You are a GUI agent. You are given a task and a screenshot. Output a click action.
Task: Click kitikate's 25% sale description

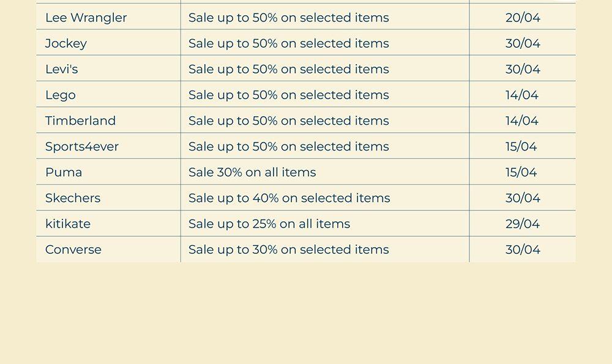click(269, 223)
